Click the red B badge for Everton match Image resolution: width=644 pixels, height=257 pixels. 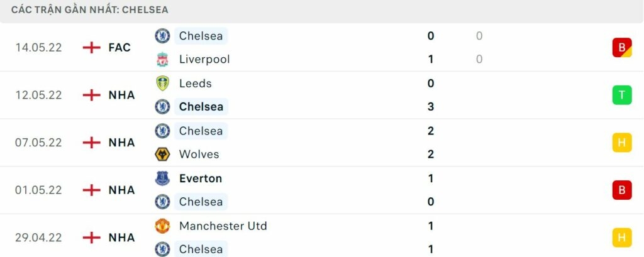click(621, 190)
